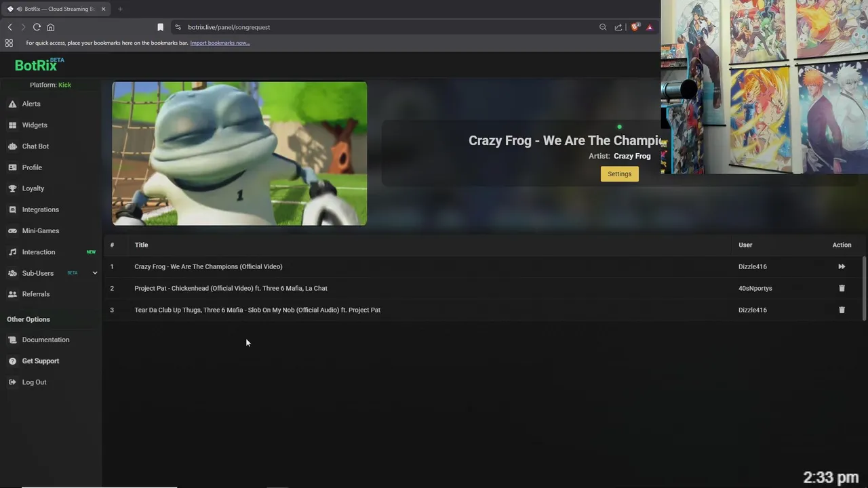Click the Get Support question icon

(12, 361)
